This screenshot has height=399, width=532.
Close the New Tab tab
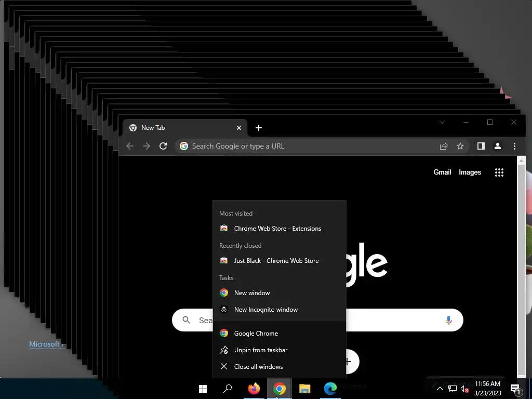pos(239,128)
